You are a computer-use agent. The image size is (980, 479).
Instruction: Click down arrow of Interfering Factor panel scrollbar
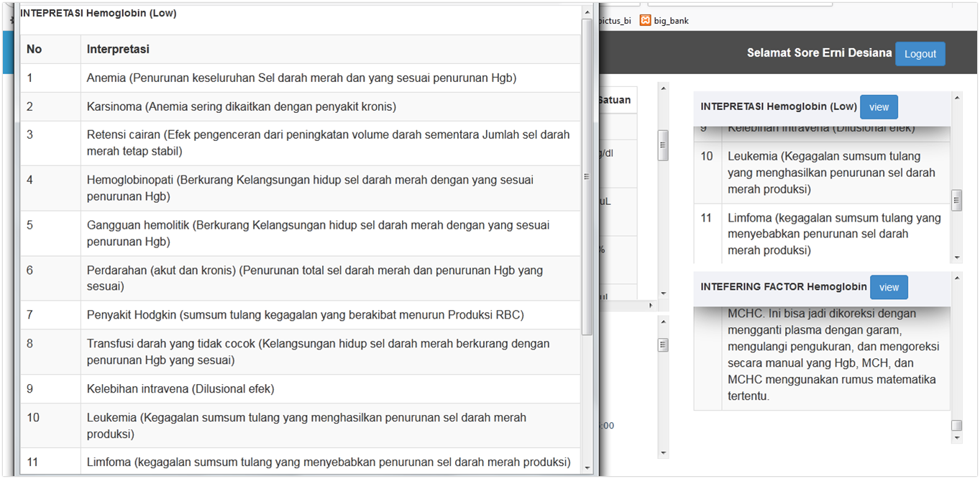[x=956, y=438]
